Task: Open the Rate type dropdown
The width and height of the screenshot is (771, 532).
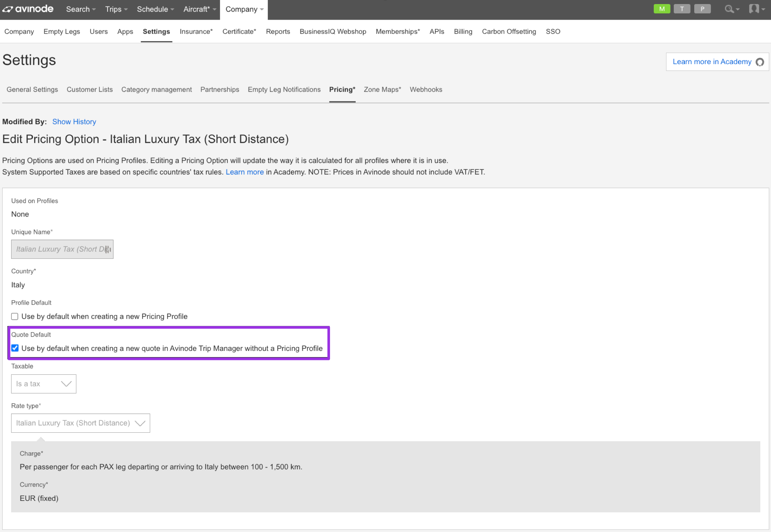Action: pyautogui.click(x=80, y=423)
